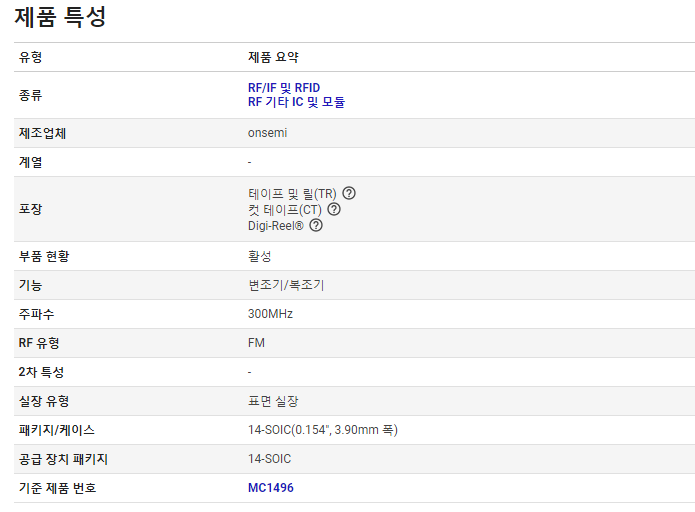
Task: Click the 제품 특성 heading
Action: pyautogui.click(x=60, y=17)
